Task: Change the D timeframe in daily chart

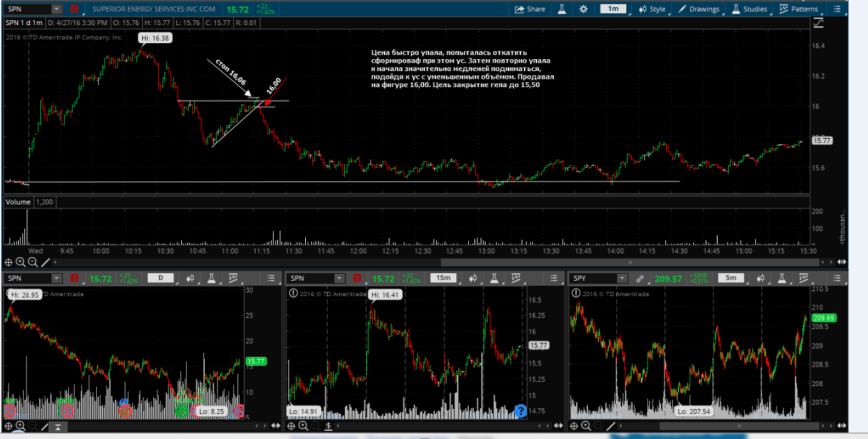Action: tap(160, 279)
